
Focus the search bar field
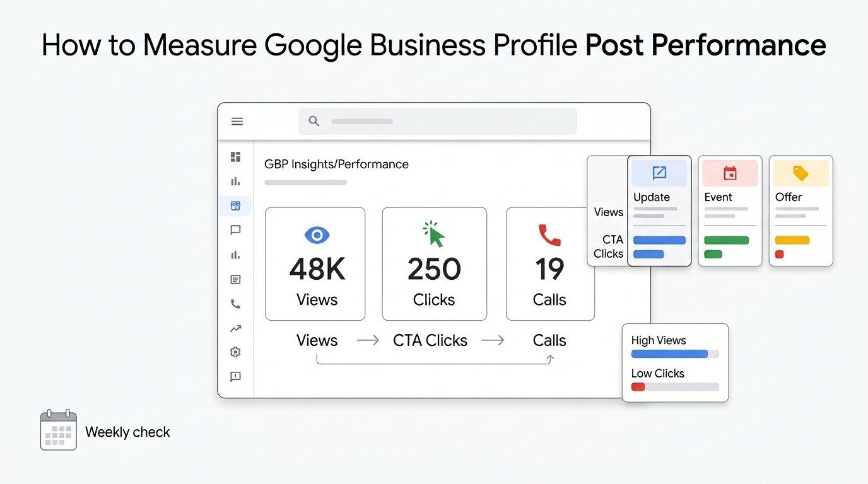click(x=437, y=121)
